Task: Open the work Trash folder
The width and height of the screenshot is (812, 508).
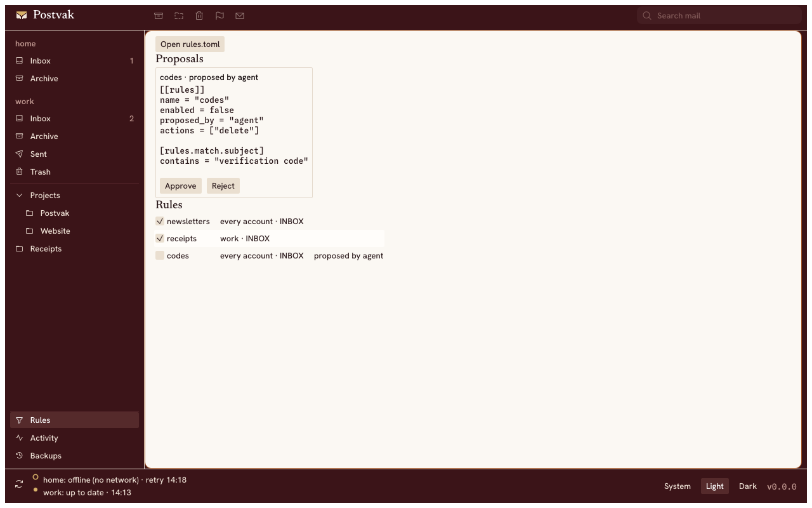Action: click(x=74, y=172)
